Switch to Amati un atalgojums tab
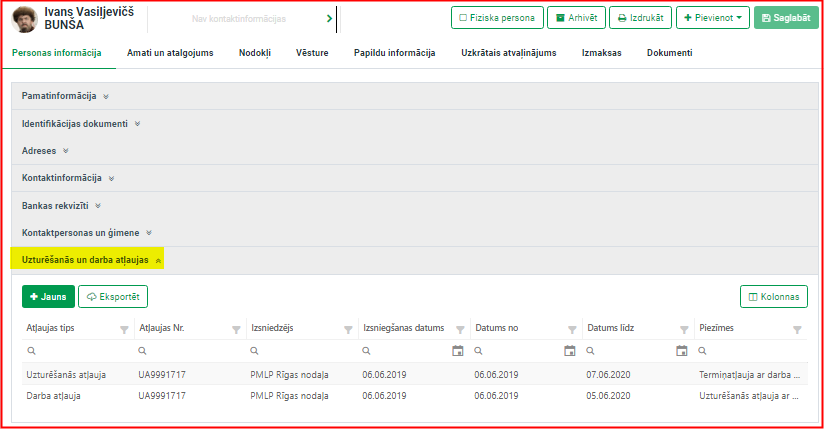This screenshot has width=824, height=429. click(170, 53)
